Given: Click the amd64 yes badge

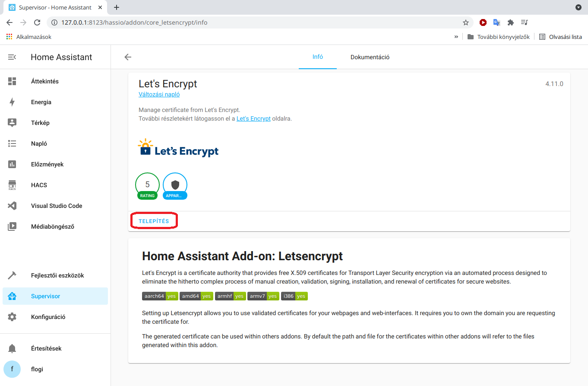Looking at the screenshot, I should click(196, 296).
